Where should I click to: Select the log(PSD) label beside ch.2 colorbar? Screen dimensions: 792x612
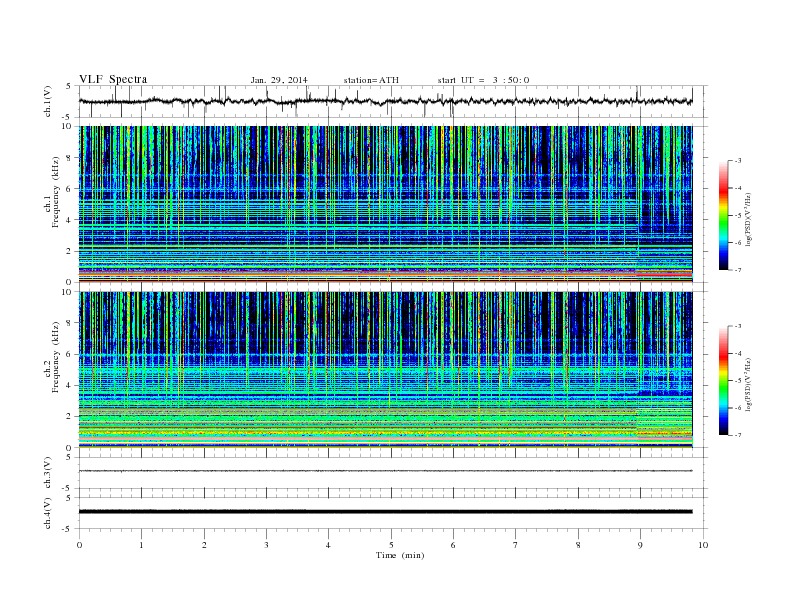749,384
